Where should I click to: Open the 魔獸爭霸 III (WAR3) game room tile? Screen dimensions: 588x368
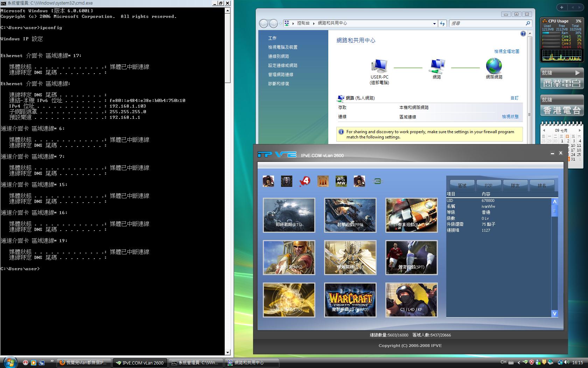click(350, 300)
